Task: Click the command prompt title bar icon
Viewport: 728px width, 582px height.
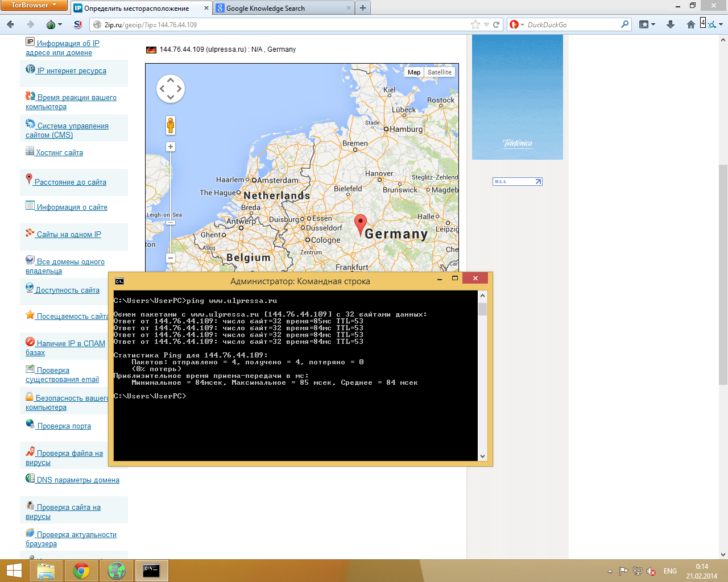Action: point(119,281)
